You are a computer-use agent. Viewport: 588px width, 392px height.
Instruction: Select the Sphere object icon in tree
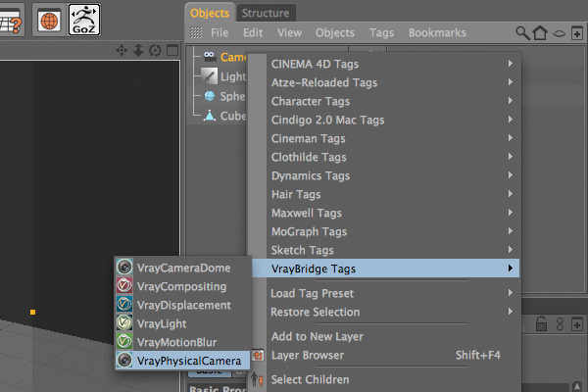pos(210,96)
